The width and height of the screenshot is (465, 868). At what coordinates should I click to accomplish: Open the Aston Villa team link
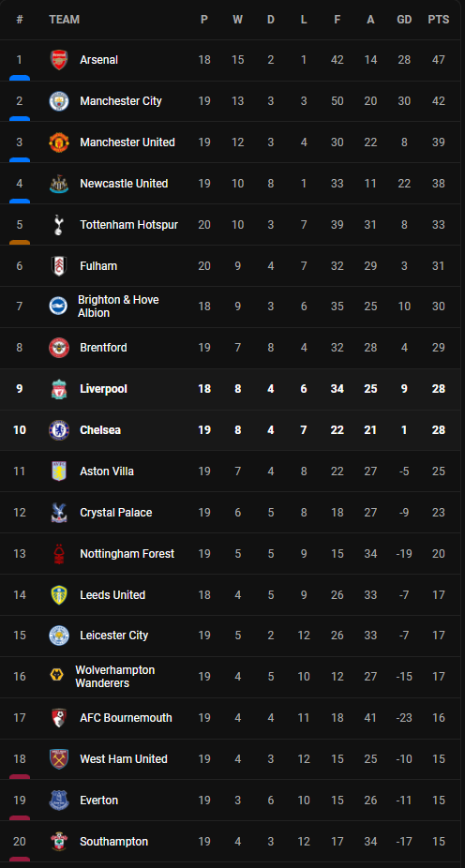(107, 471)
